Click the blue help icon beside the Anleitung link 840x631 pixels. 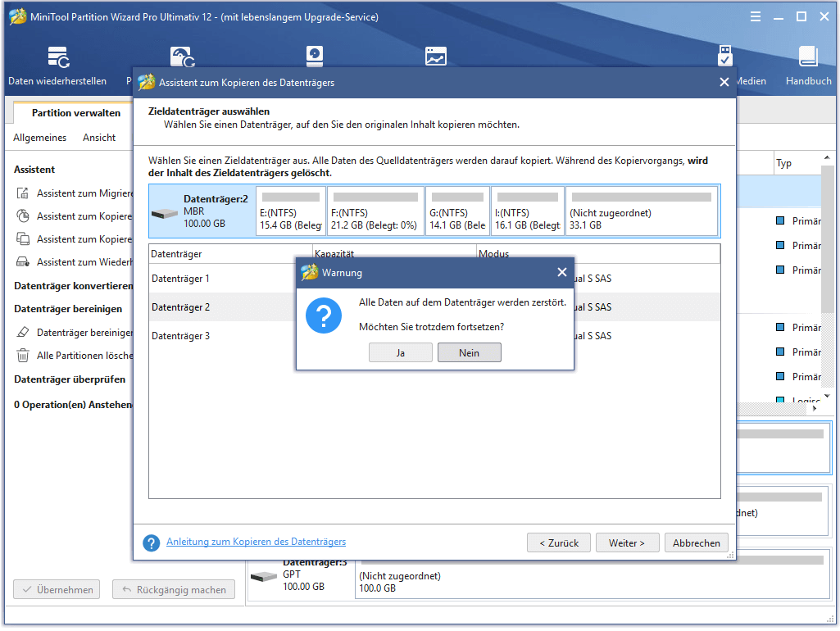tap(152, 543)
